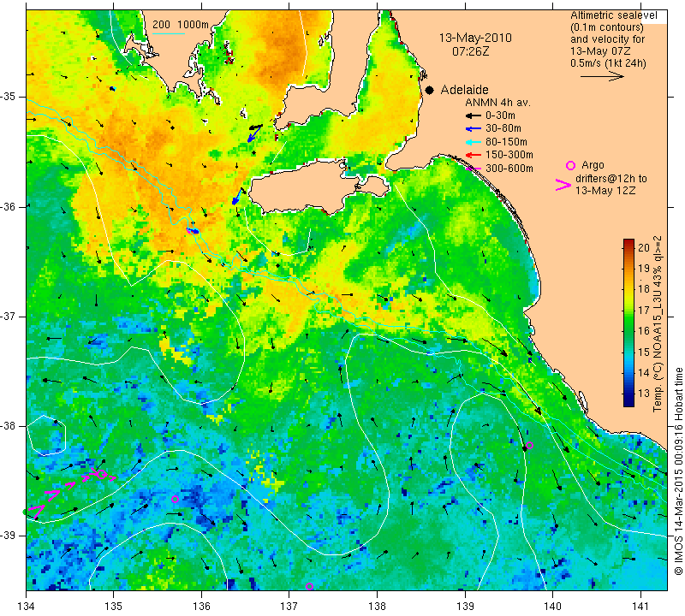The image size is (685, 616).
Task: Click the blue current arrow west of Kangaroo Island
Action: [238, 197]
